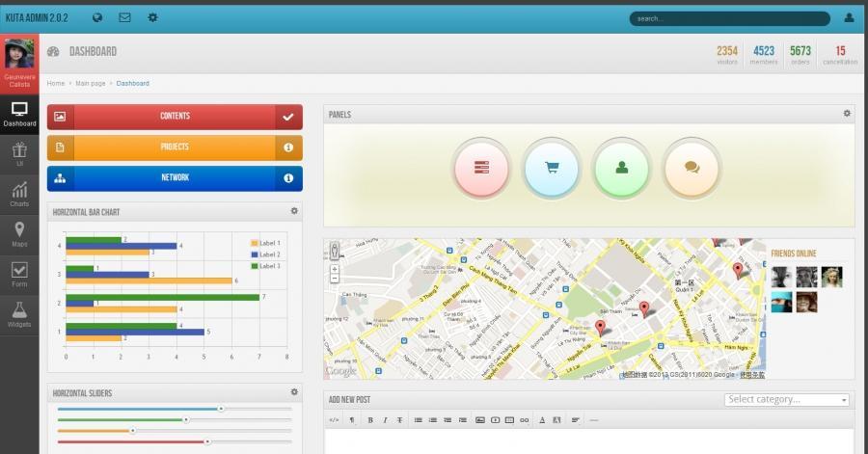868x454 pixels.
Task: Click the first friend online thumbnail
Action: coord(781,277)
